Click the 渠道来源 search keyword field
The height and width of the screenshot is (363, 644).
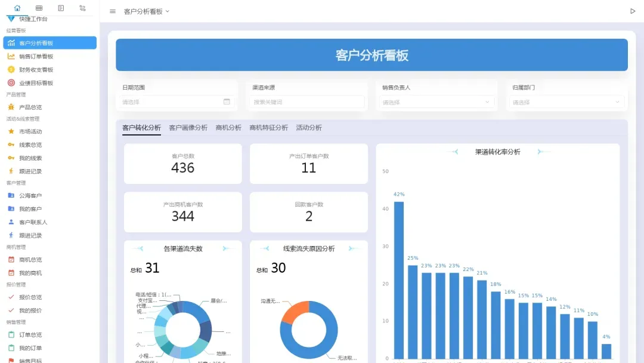click(307, 102)
